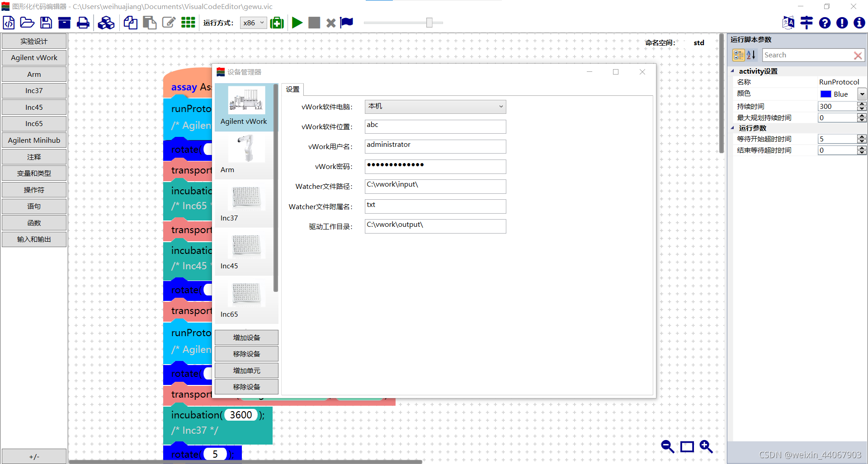Copy selection with copy icon
The width and height of the screenshot is (868, 464).
pyautogui.click(x=131, y=23)
